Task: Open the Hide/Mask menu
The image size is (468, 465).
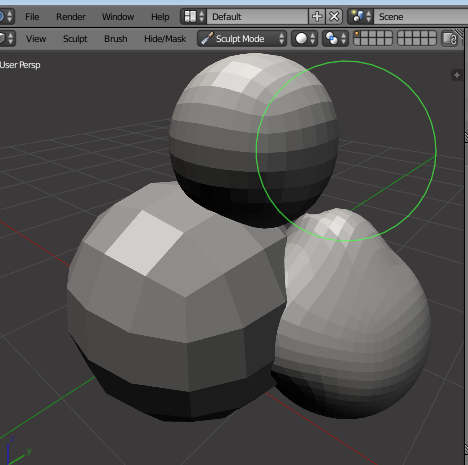Action: [x=165, y=39]
